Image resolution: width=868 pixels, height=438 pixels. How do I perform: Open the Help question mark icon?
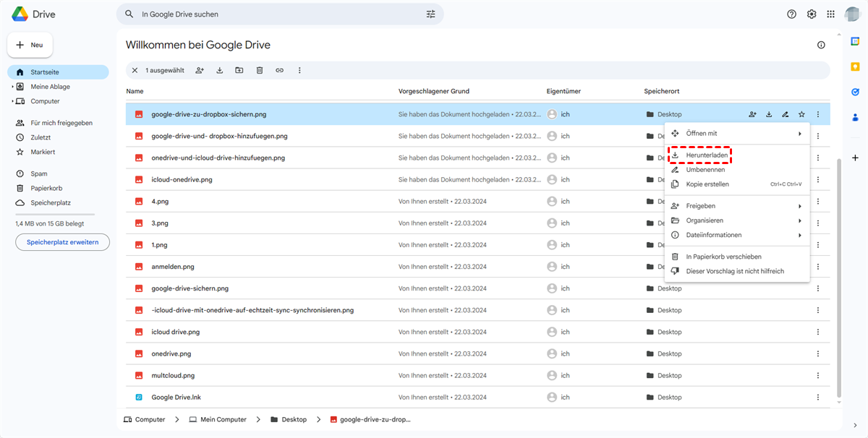pos(791,14)
